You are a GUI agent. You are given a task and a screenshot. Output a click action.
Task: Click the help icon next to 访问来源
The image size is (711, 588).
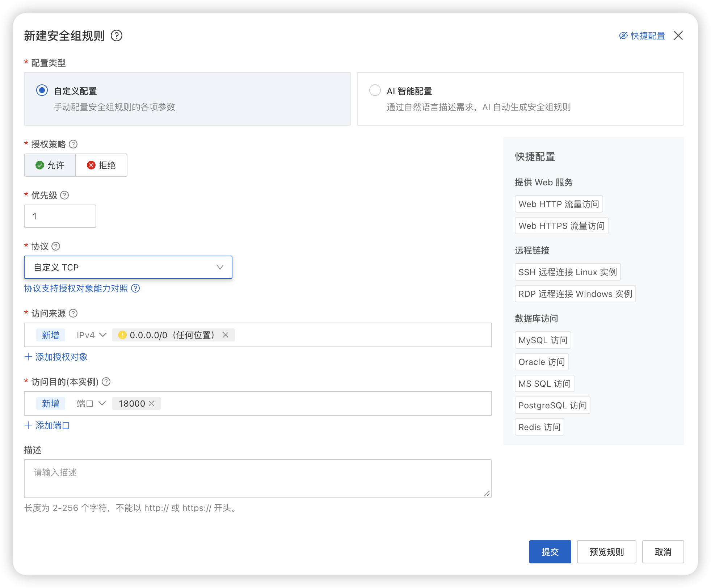73,314
